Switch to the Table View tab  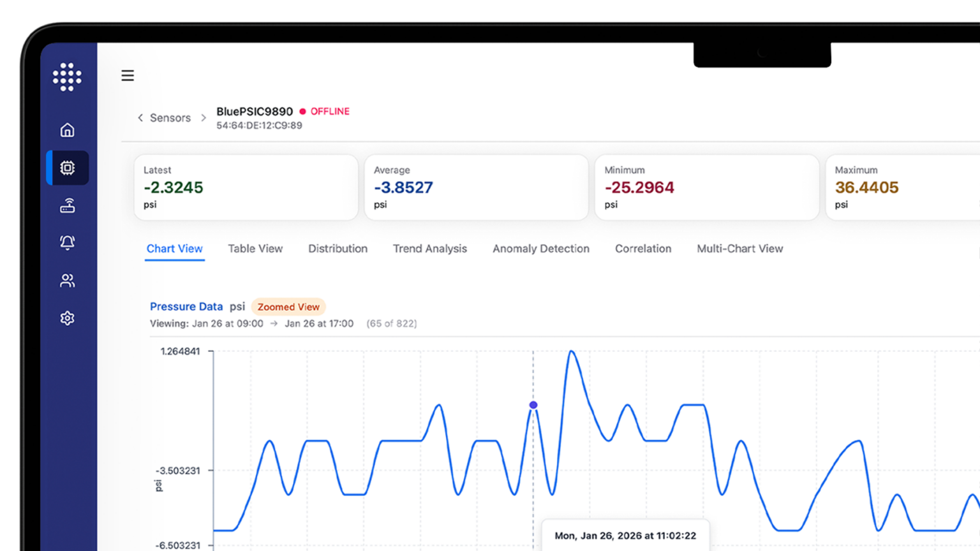[x=255, y=249]
